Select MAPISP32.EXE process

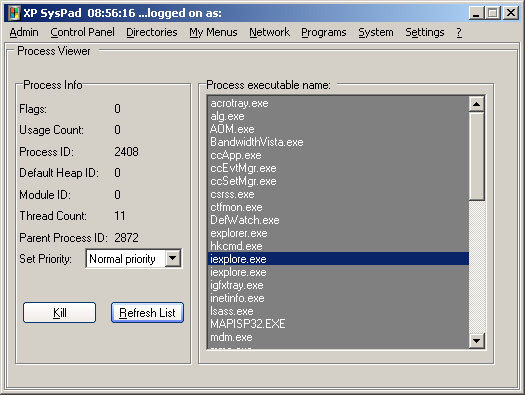coord(338,324)
